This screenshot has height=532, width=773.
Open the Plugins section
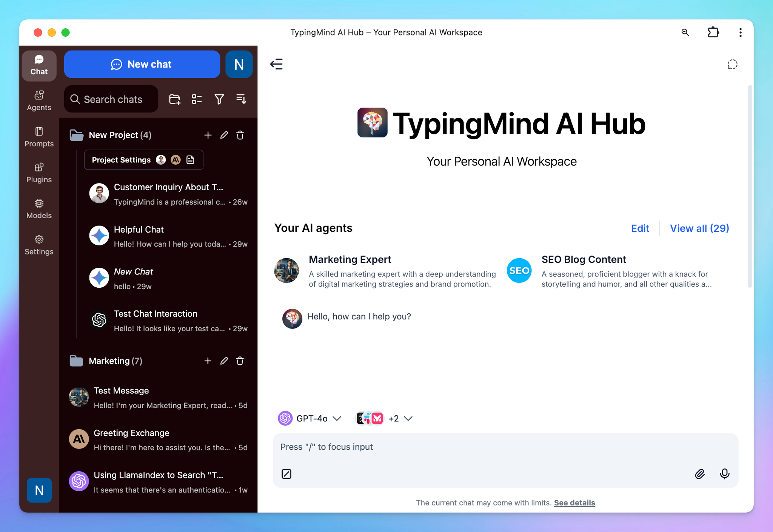click(x=39, y=173)
